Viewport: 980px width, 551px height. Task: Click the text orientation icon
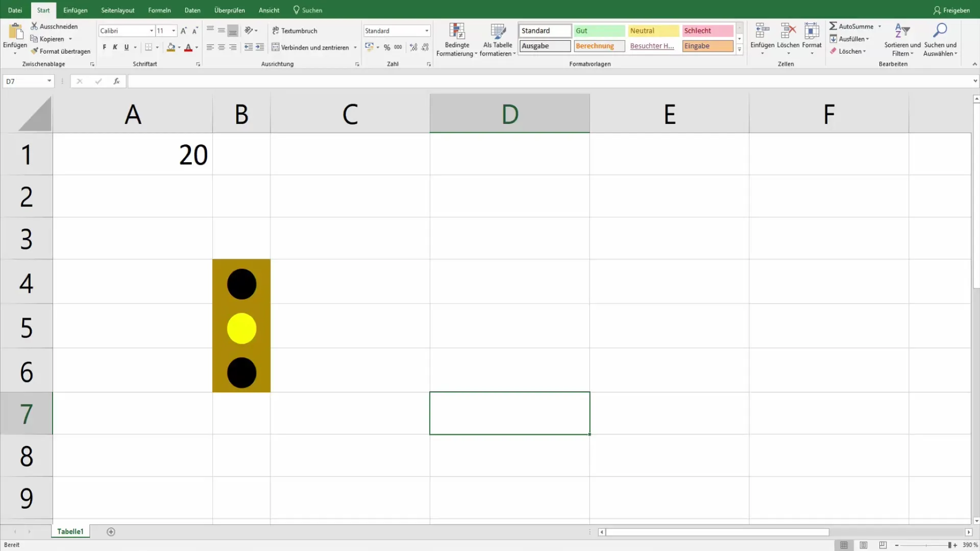[x=249, y=30]
